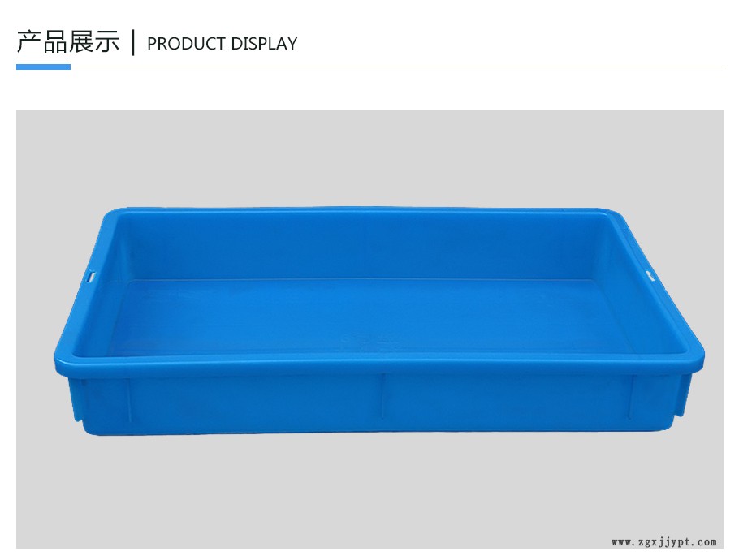
Task: Click the right front vertical rib on tray wall
Action: point(631,397)
